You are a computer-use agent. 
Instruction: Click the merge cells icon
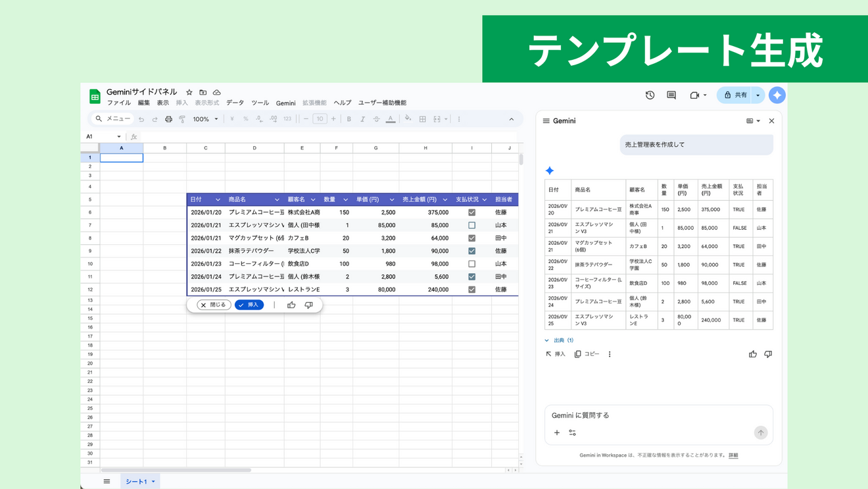click(x=437, y=119)
